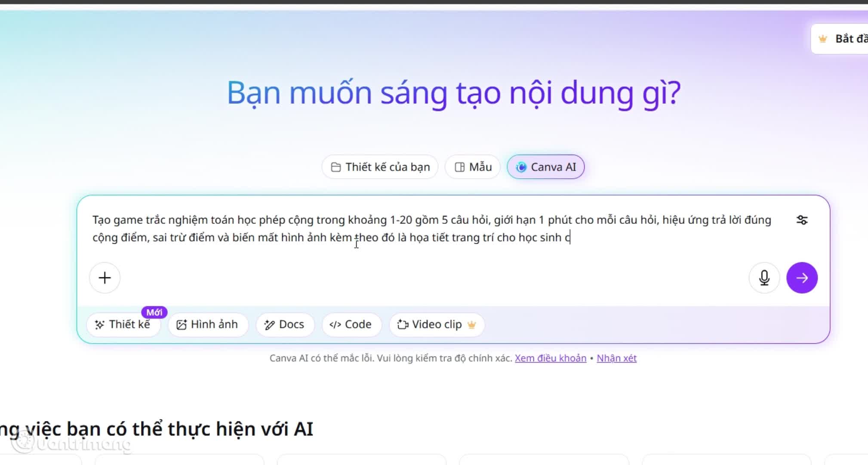This screenshot has width=868, height=465.
Task: Open the plus attachment button
Action: point(105,278)
